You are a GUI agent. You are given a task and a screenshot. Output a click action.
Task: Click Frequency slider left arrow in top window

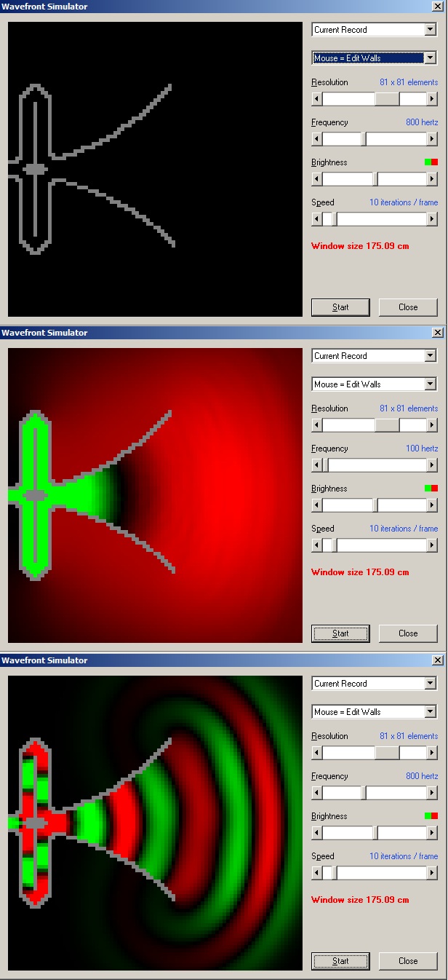(x=317, y=139)
